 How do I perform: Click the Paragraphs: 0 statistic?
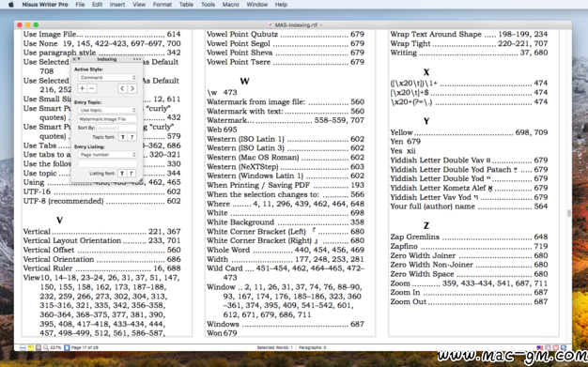click(x=313, y=347)
